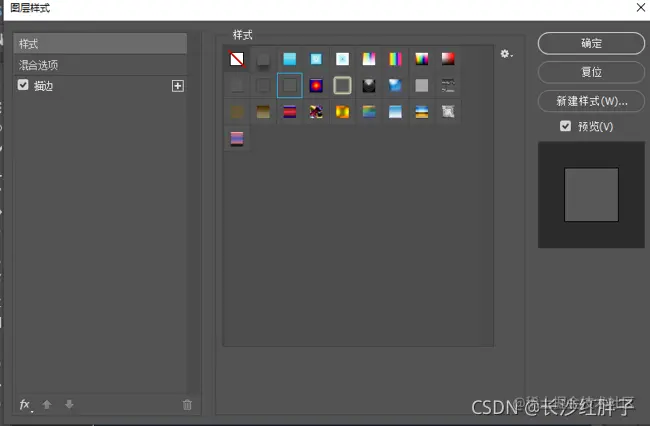The height and width of the screenshot is (426, 650).
Task: Open the 描边 stroke settings row
Action: (x=100, y=86)
